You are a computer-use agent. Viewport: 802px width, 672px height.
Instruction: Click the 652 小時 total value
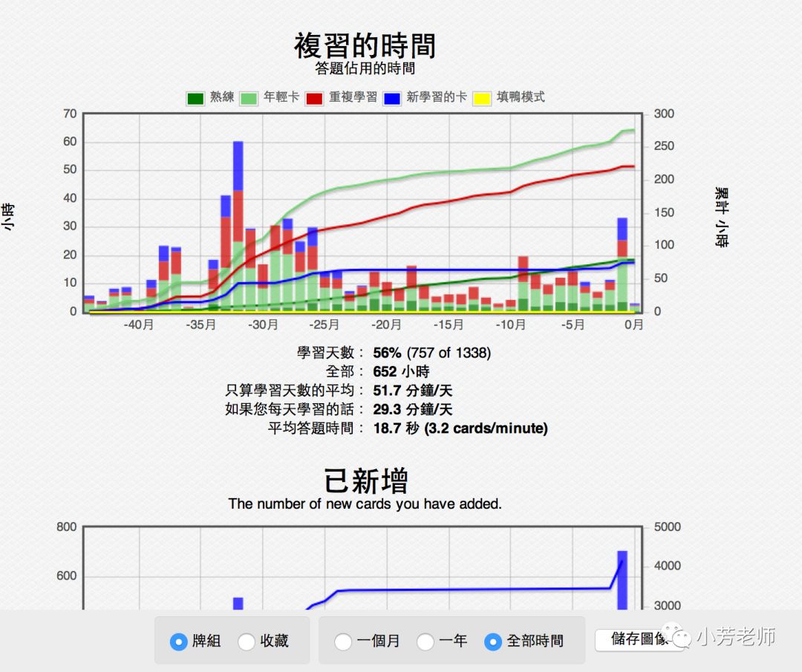click(401, 372)
